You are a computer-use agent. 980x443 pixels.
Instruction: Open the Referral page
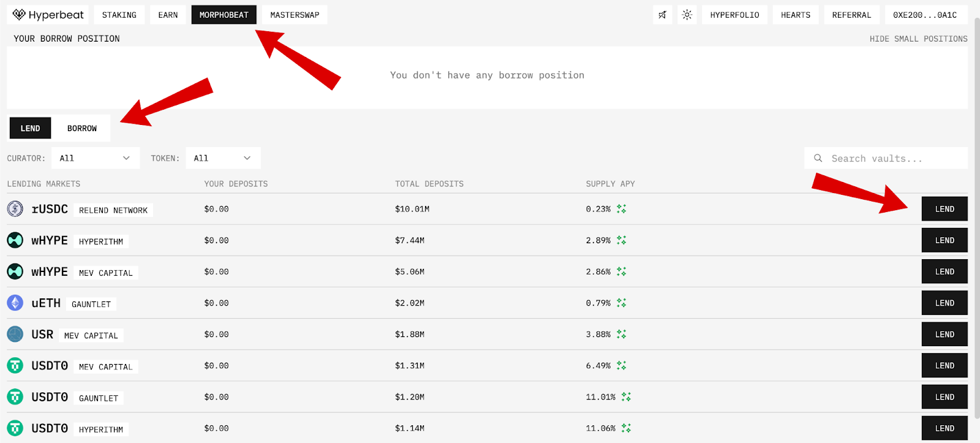coord(851,15)
